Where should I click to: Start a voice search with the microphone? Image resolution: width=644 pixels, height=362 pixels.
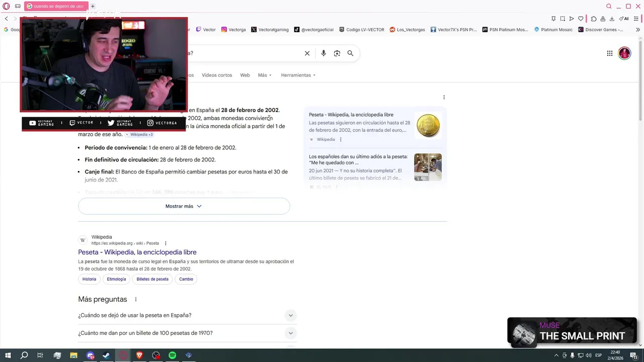324,53
